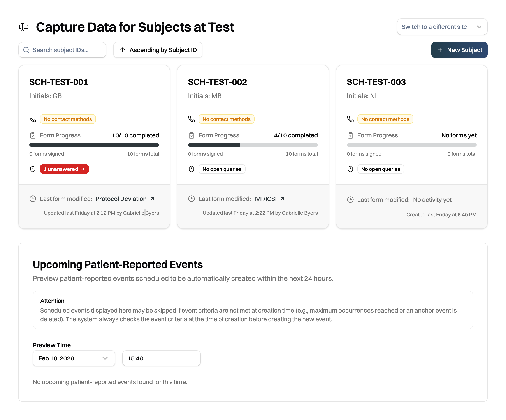
Task: Click the clock icon in SCH-TEST-001 footer
Action: [x=33, y=199]
